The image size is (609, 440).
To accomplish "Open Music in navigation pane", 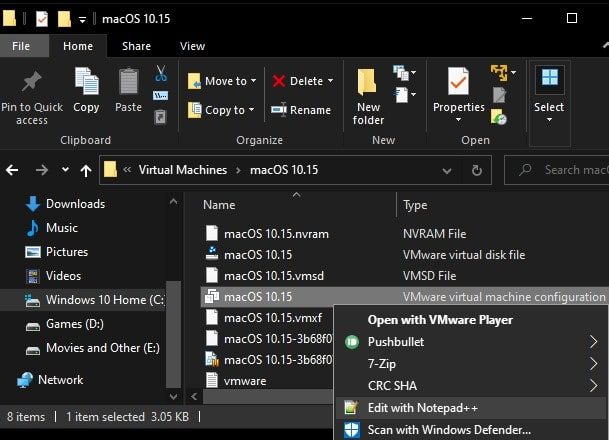I will (52, 228).
